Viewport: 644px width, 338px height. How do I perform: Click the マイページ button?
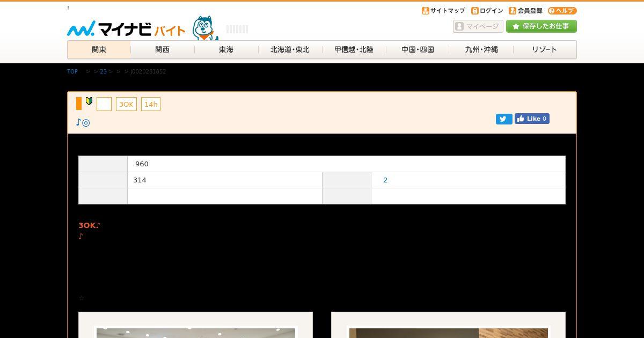478,26
